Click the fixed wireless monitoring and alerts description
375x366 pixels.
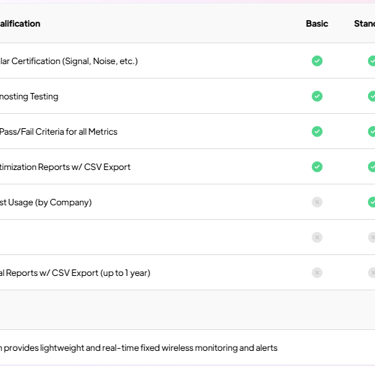pos(139,348)
